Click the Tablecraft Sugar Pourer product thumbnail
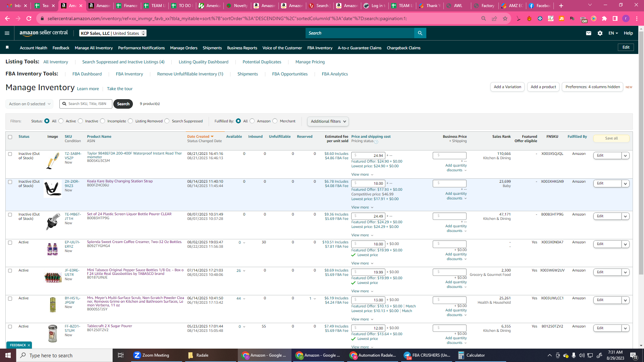 coord(53,334)
